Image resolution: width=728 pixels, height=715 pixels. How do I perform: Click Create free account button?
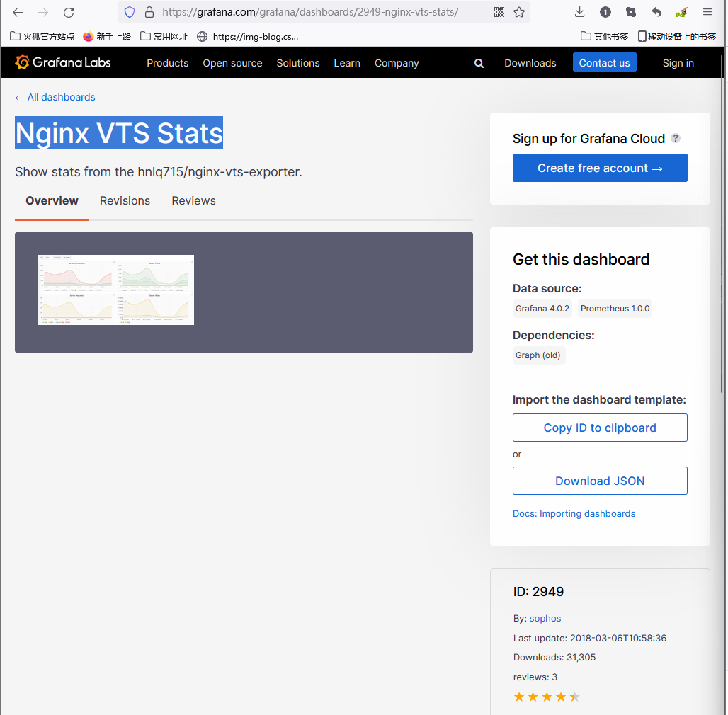click(600, 168)
